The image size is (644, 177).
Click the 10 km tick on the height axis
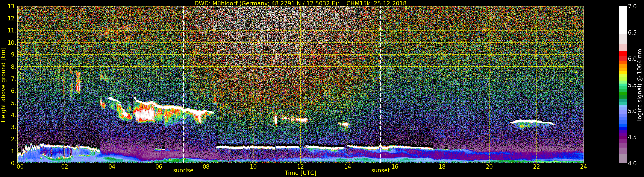coord(11,43)
